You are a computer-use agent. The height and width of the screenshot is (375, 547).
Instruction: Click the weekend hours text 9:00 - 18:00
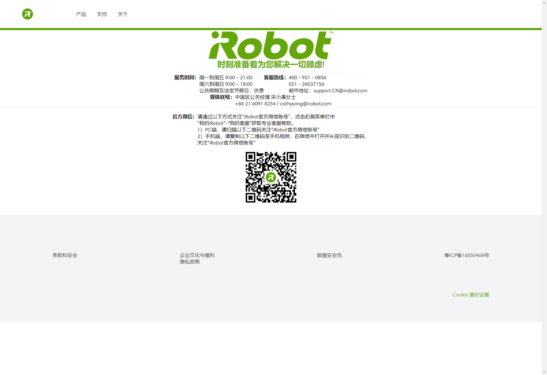tap(239, 84)
